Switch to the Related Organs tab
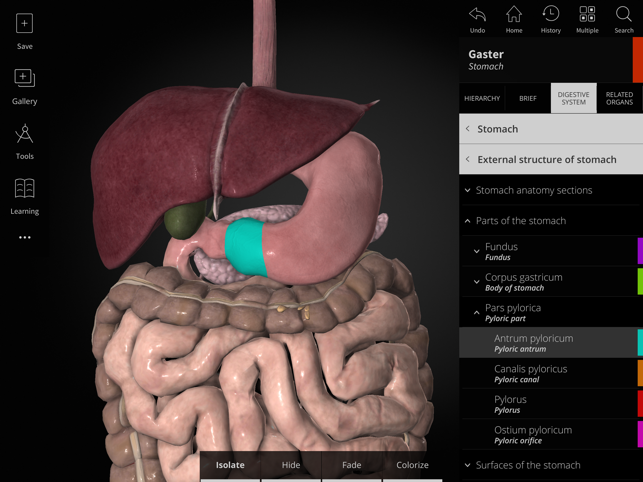643x482 pixels. (619, 98)
